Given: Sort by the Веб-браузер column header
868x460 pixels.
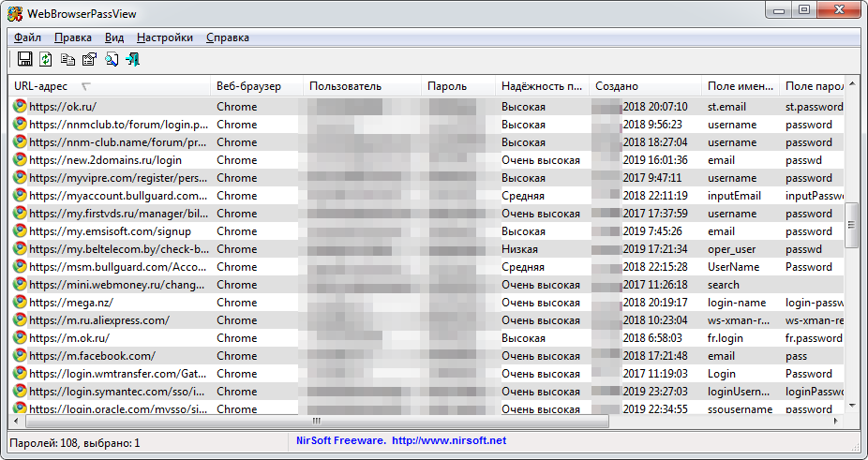Looking at the screenshot, I should (x=257, y=86).
